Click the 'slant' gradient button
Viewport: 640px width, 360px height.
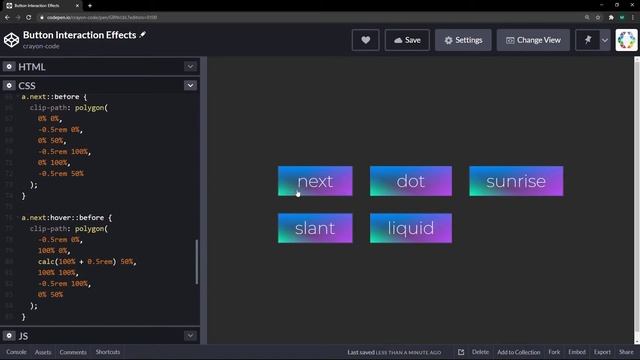coord(315,228)
